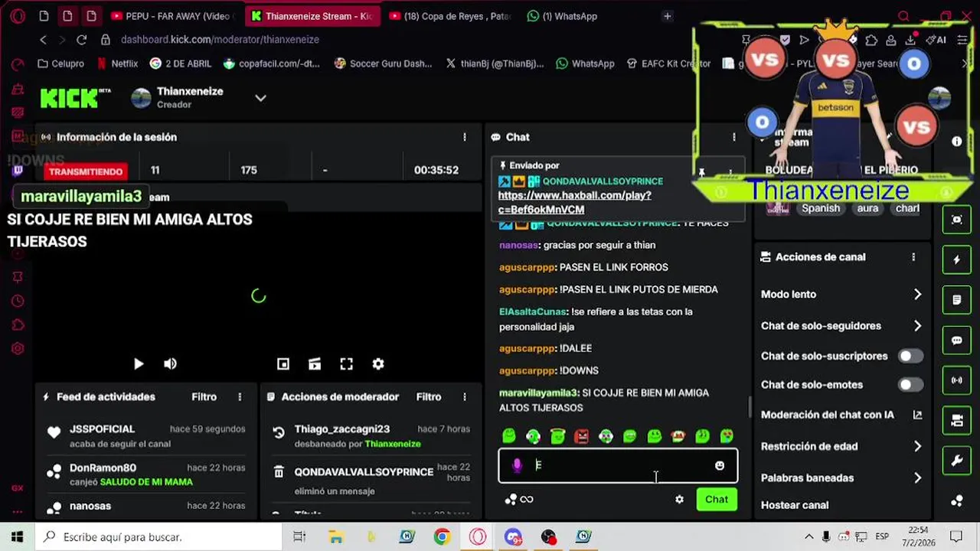Click the camera sidebar icon
980x551 pixels.
pos(957,420)
